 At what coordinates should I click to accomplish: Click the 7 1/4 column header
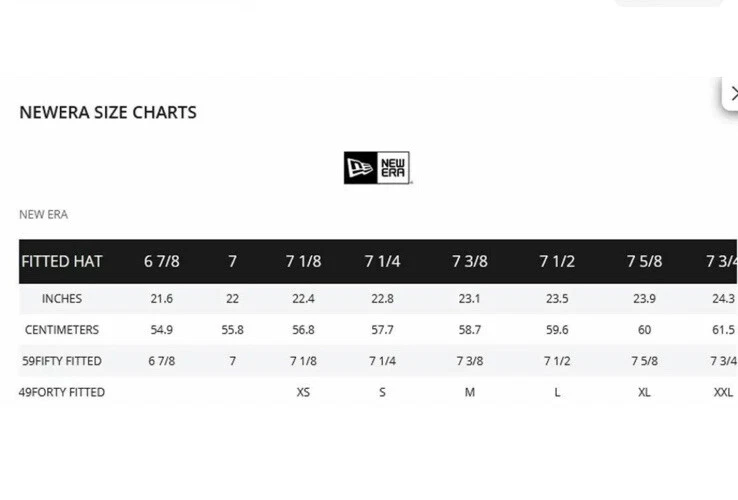coord(382,261)
